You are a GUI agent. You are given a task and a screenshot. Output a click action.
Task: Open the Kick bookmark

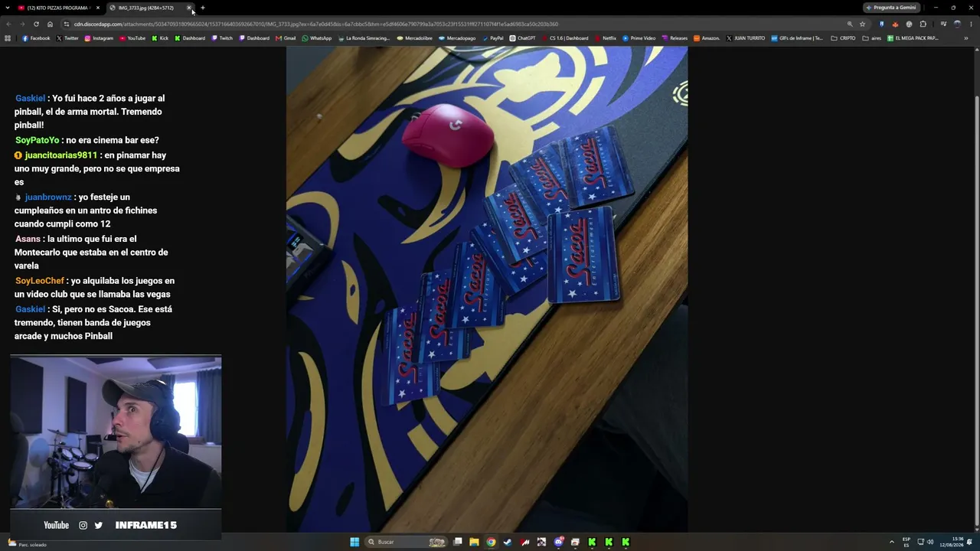tap(160, 38)
